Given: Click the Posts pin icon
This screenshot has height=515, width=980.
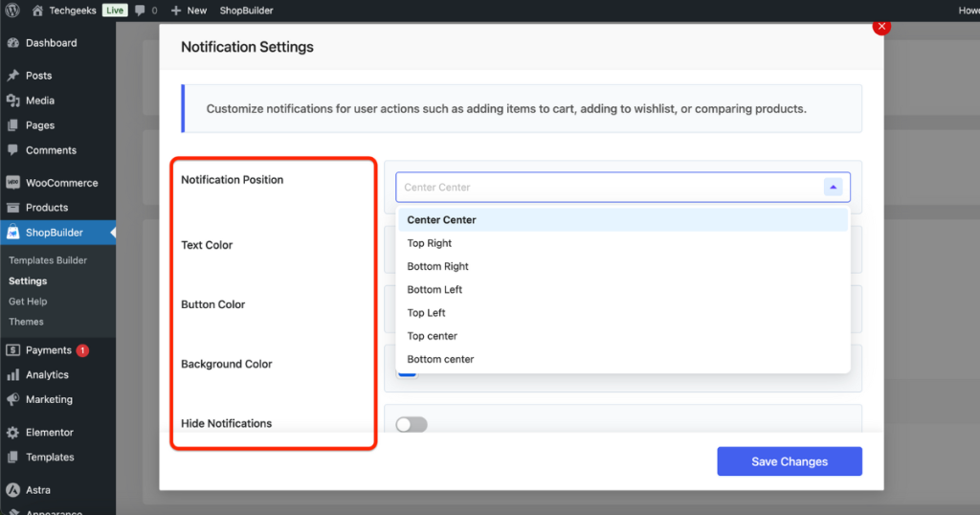Looking at the screenshot, I should tap(13, 76).
